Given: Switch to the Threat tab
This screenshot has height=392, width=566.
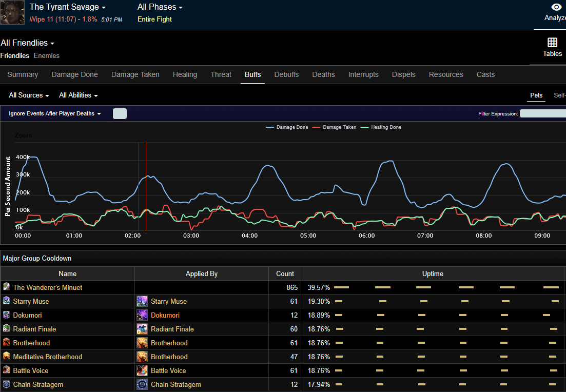Looking at the screenshot, I should [x=221, y=74].
